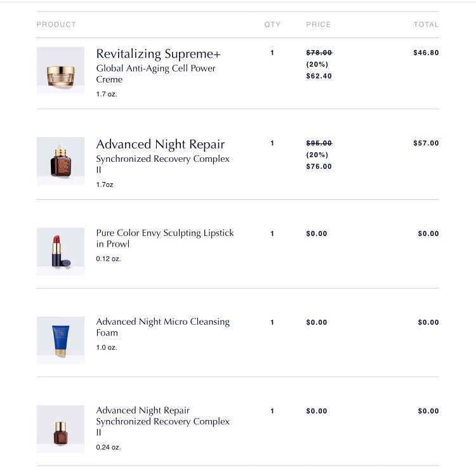Click the $76.00 discounted Night Repair price
Image resolution: width=476 pixels, height=472 pixels.
[x=319, y=167]
